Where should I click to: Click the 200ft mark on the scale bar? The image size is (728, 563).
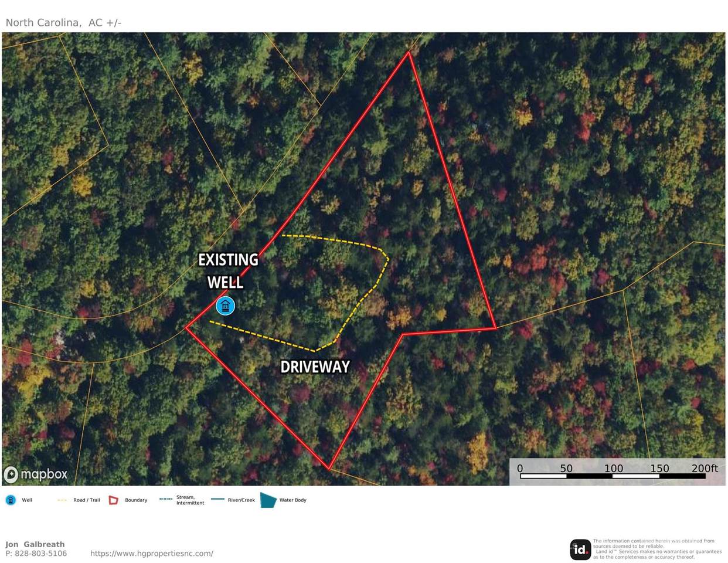pos(704,469)
